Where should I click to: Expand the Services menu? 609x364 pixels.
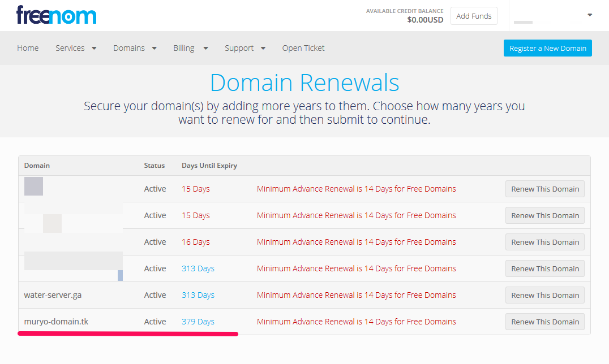click(x=76, y=48)
